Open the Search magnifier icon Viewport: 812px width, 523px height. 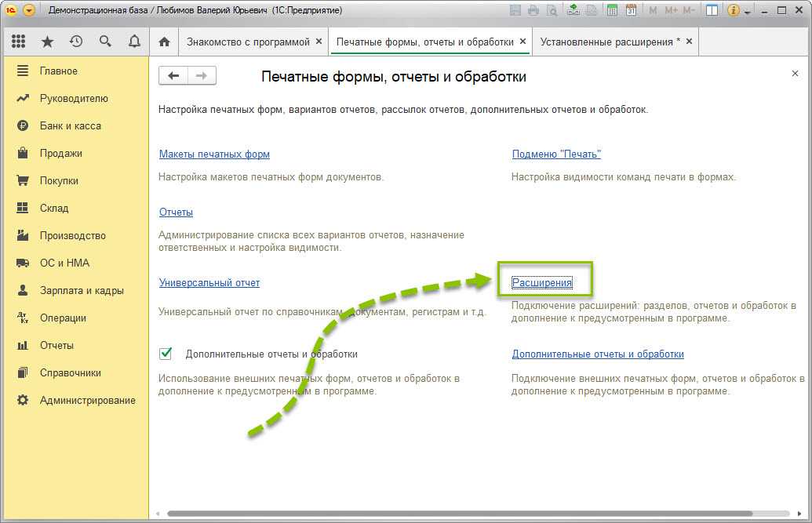tap(105, 42)
